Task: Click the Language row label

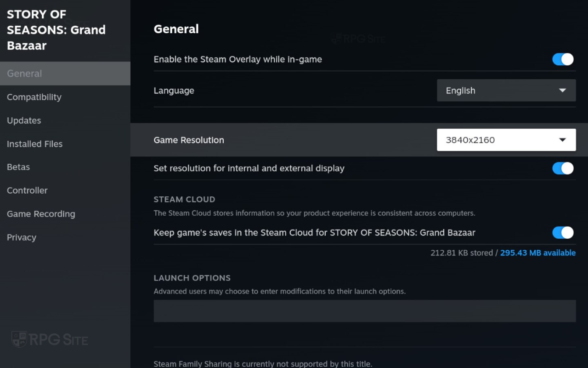Action: tap(174, 91)
